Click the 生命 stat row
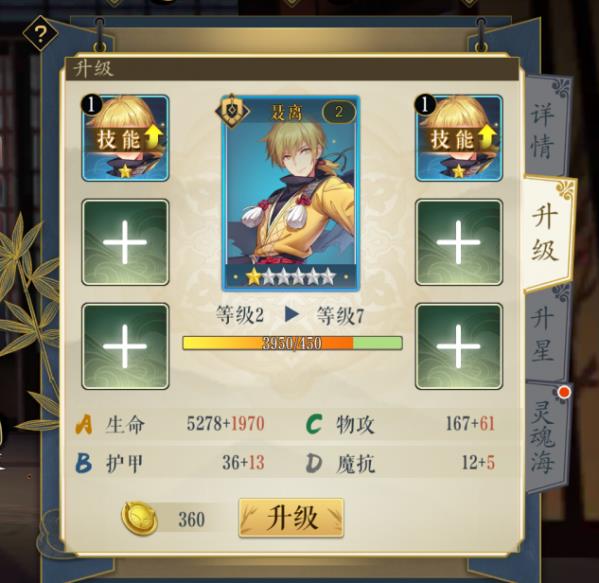The image size is (599, 583). coord(170,424)
